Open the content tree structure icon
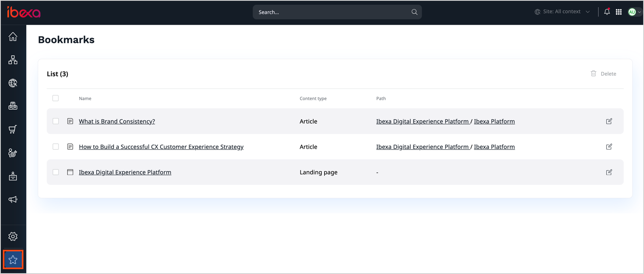The height and width of the screenshot is (274, 644). (13, 60)
